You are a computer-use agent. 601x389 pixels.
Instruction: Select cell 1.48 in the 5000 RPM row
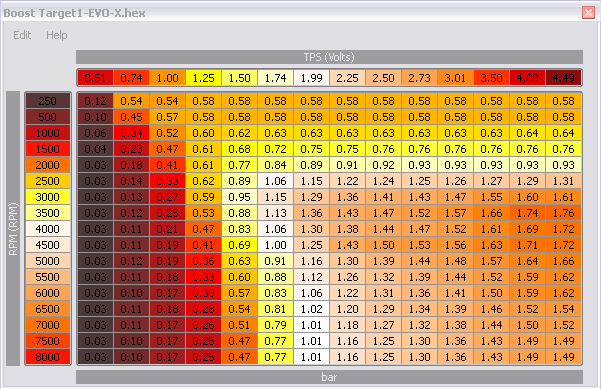[456, 261]
